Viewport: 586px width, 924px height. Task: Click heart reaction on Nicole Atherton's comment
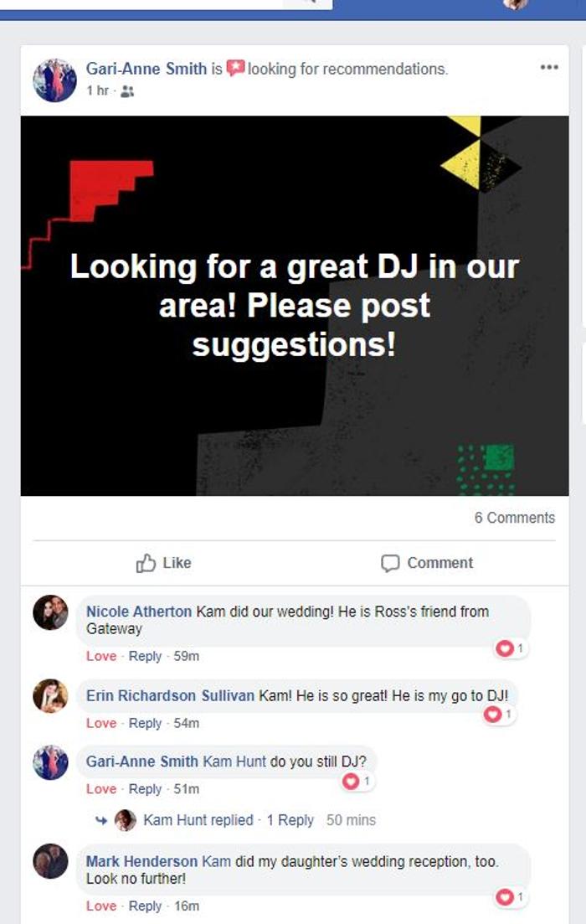[x=510, y=648]
